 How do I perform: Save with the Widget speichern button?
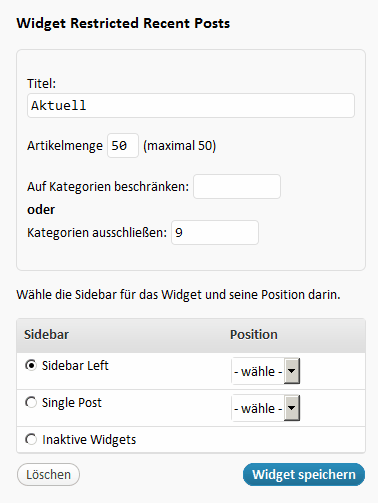click(304, 474)
